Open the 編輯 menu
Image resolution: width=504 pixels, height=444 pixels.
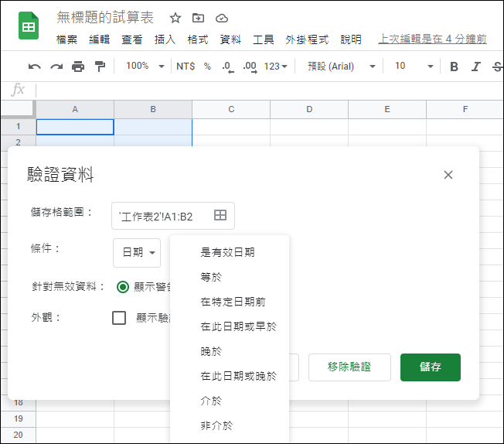99,39
